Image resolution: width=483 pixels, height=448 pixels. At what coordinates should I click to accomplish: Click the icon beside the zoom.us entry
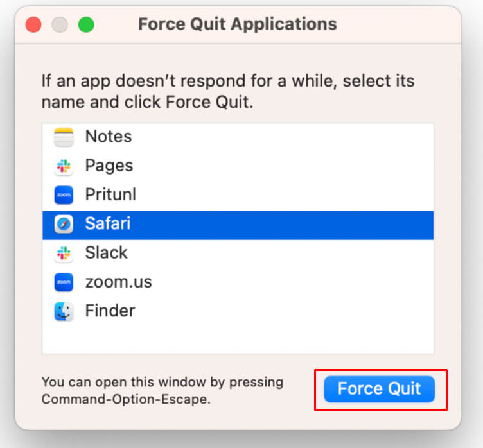pyautogui.click(x=64, y=282)
